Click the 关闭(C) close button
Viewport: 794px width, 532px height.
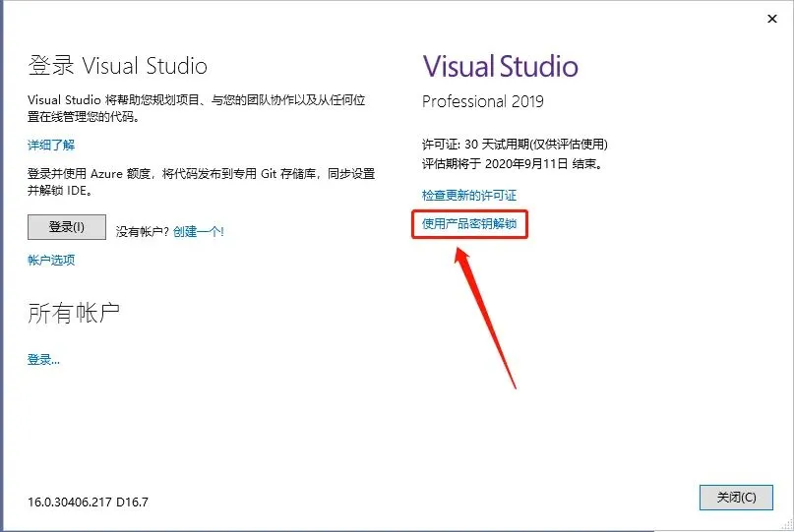tap(736, 498)
